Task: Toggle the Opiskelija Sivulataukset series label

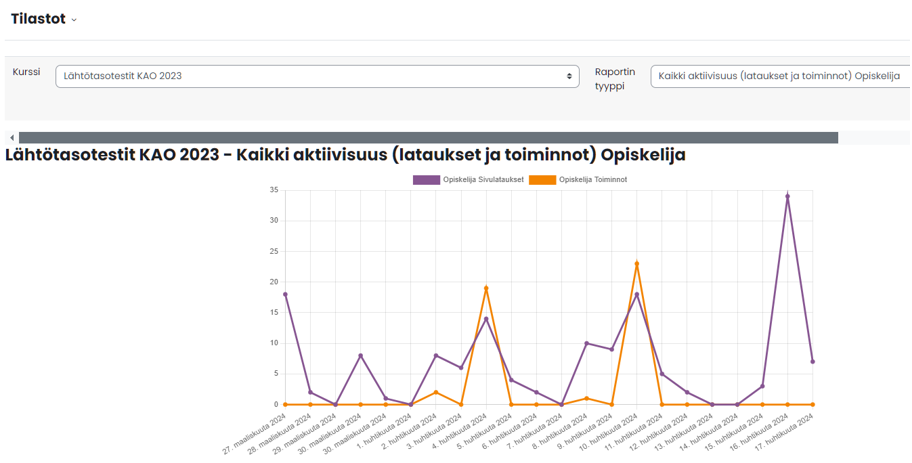Action: 483,180
